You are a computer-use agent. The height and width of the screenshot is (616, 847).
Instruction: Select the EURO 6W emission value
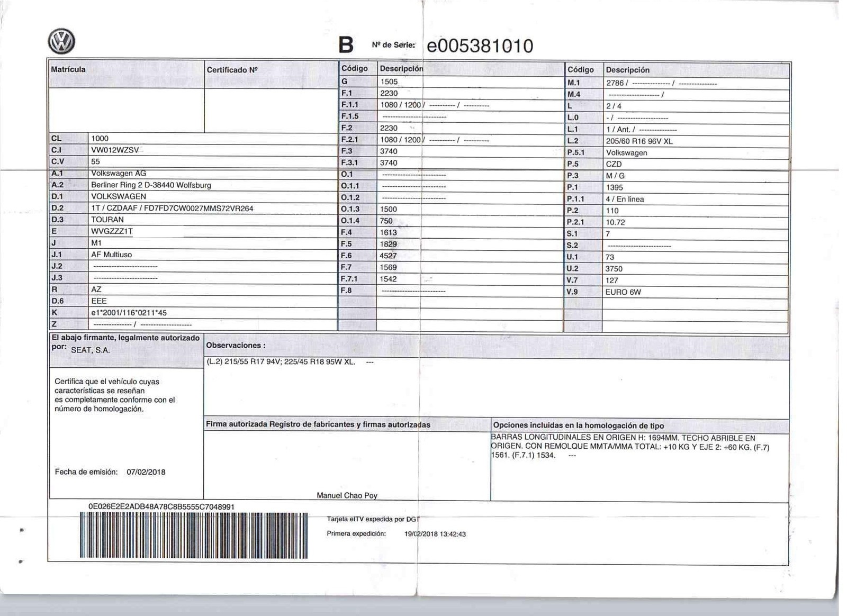click(x=624, y=292)
